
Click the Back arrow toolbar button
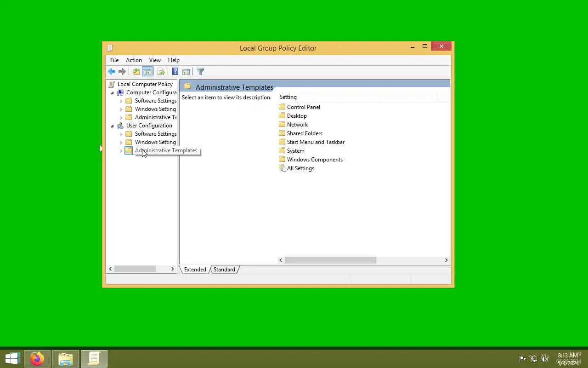(x=112, y=72)
